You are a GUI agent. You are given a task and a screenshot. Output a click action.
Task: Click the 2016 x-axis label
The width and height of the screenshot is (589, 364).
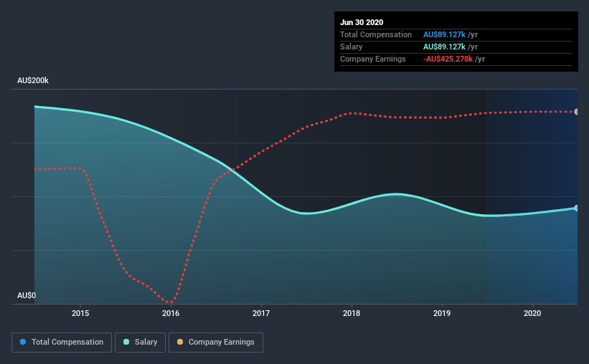point(171,313)
